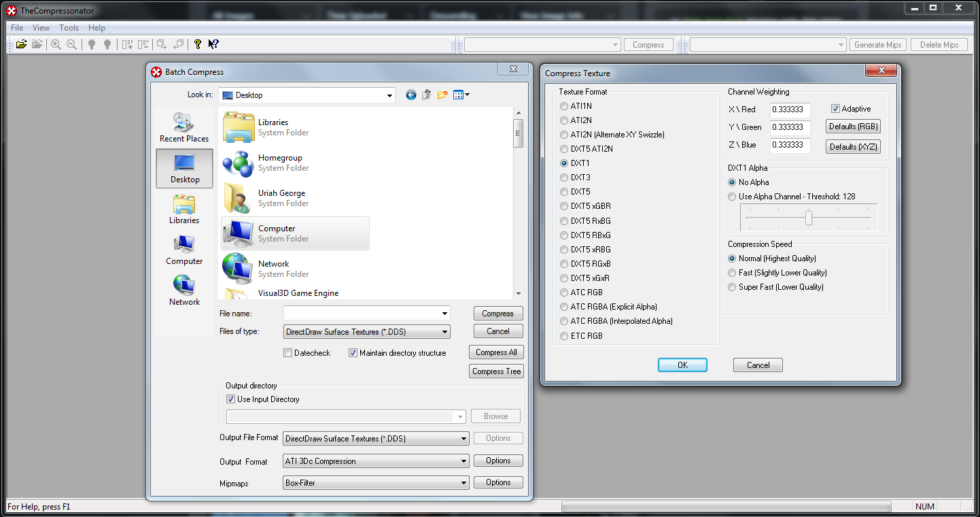Viewport: 980px width, 517px height.
Task: Open Recent Places in the sidebar
Action: pyautogui.click(x=184, y=128)
